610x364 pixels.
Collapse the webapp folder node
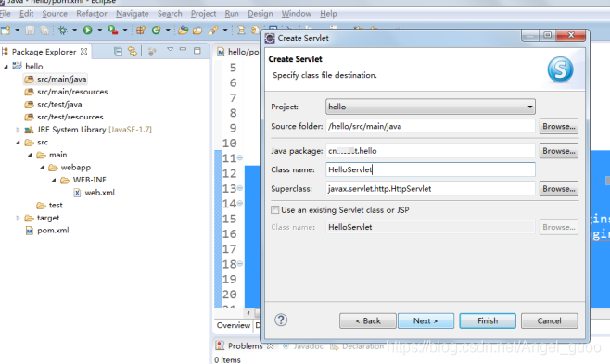(x=42, y=168)
